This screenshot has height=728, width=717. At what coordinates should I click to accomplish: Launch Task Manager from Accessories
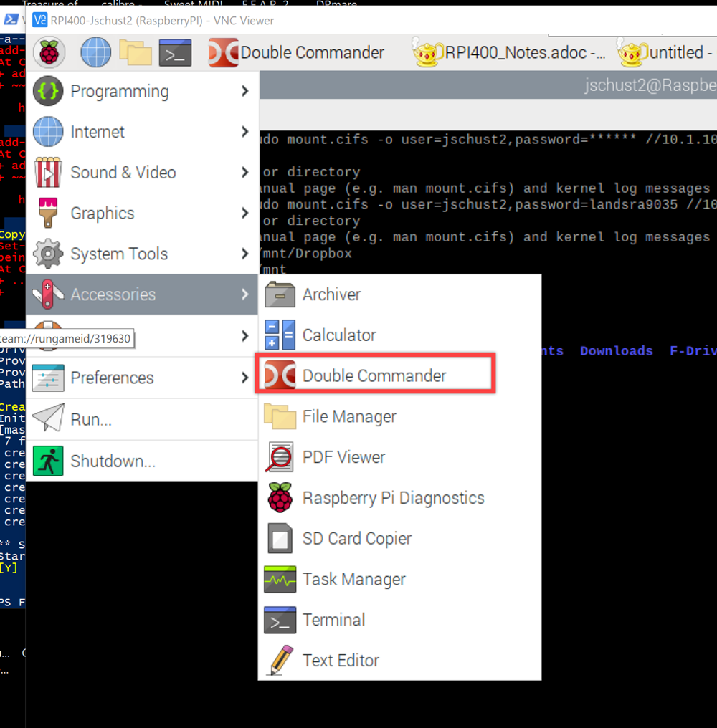(399, 579)
